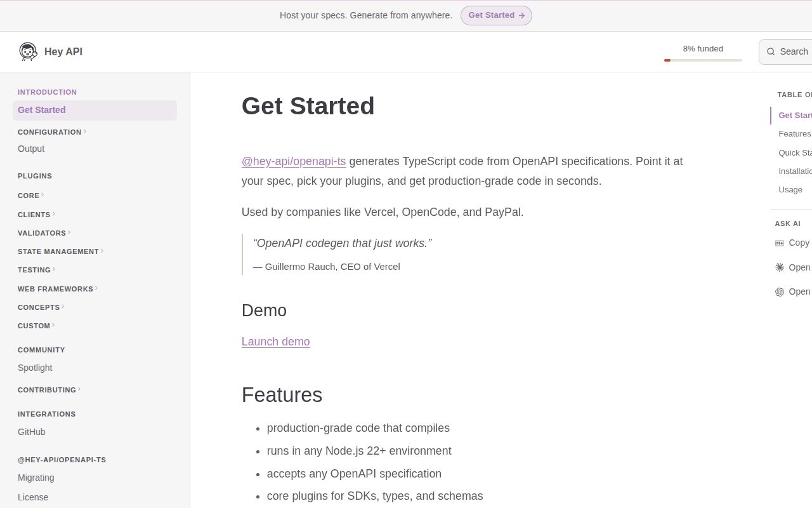Expand the Core plugins section
812x508 pixels.
click(30, 196)
